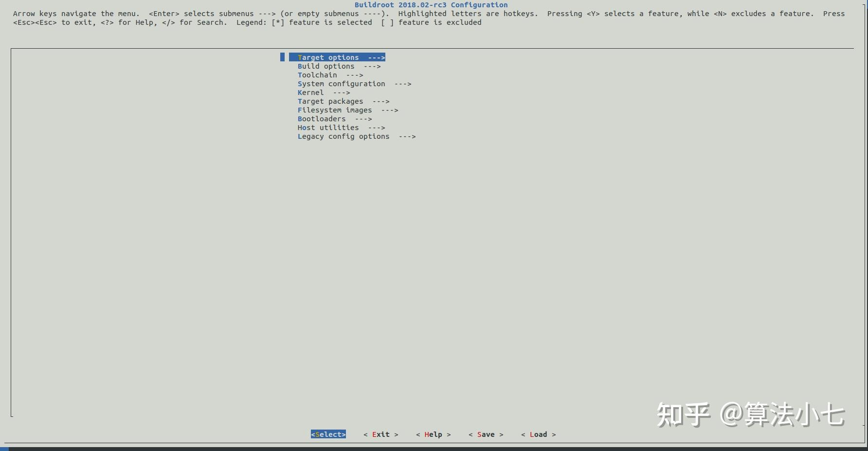Image resolution: width=868 pixels, height=451 pixels.
Task: Load an alternate configuration file
Action: pos(538,434)
